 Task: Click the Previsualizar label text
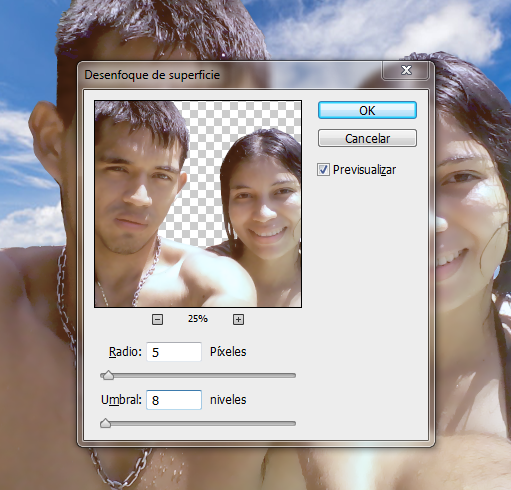click(x=364, y=170)
